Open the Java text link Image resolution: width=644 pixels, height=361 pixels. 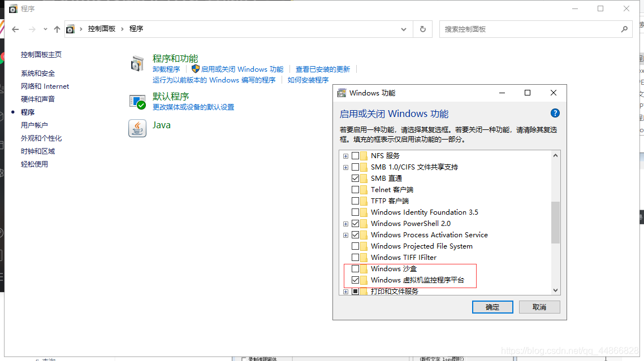pos(161,125)
